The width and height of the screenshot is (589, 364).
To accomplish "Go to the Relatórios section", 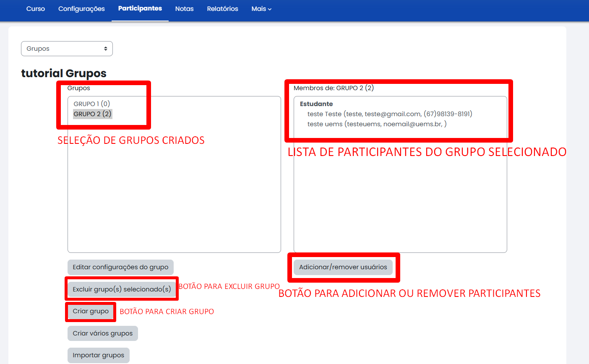I will [222, 8].
